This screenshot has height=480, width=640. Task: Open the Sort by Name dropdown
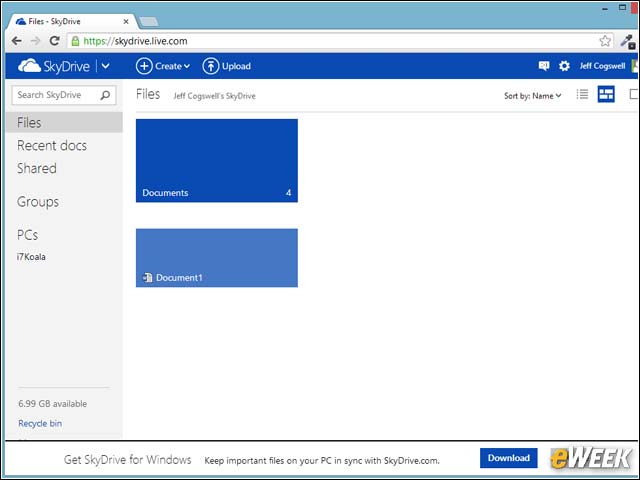[533, 96]
